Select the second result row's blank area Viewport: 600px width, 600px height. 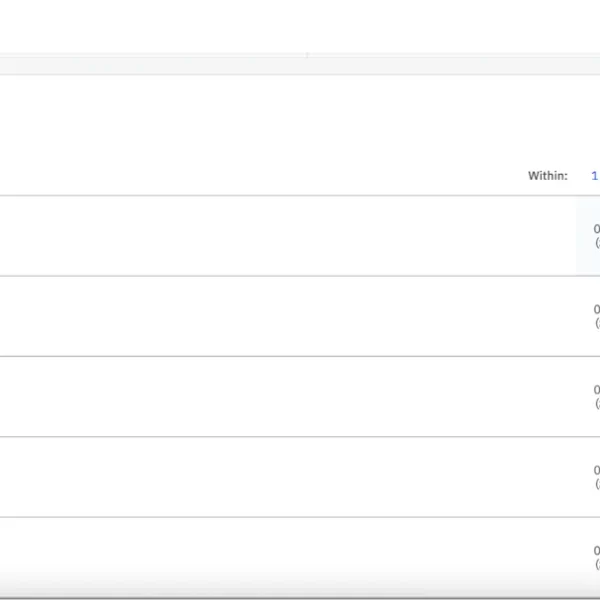(288, 316)
